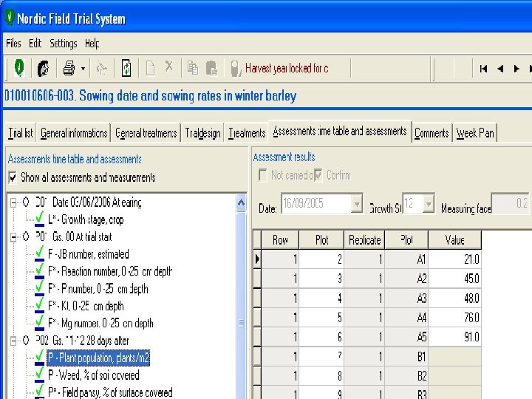Click green checkmark beside Weed, % of soil
Viewport: 532px width, 399px height.
pyautogui.click(x=39, y=374)
